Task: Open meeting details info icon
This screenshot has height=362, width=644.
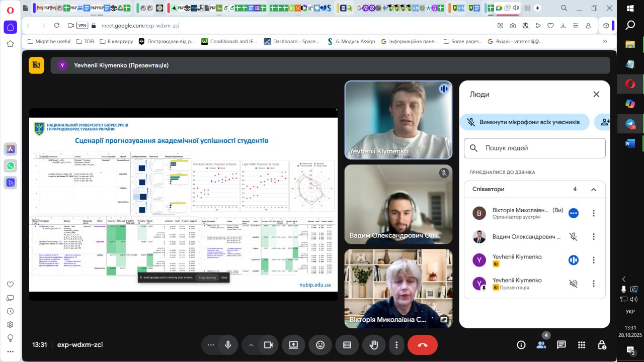Action: [x=521, y=345]
